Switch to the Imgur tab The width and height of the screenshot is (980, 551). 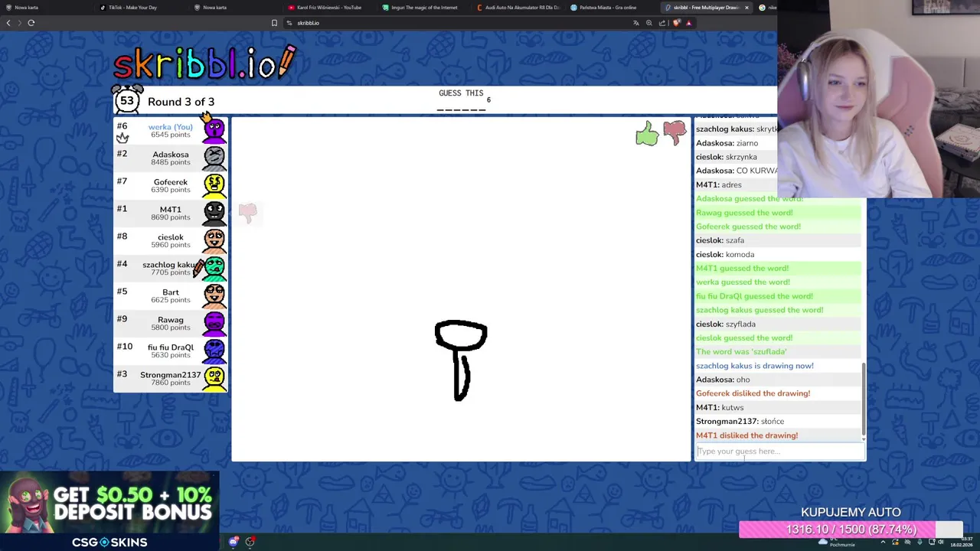[423, 8]
